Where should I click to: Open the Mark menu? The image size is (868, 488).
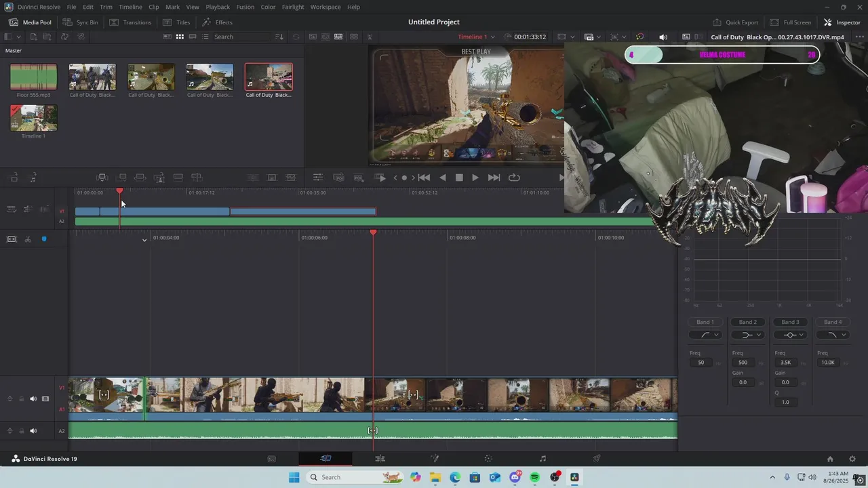point(173,7)
